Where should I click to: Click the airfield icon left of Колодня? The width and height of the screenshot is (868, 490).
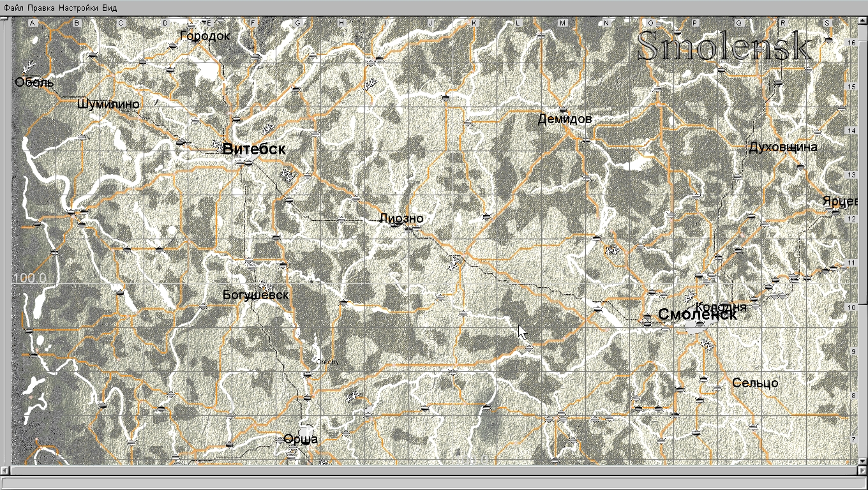point(689,297)
